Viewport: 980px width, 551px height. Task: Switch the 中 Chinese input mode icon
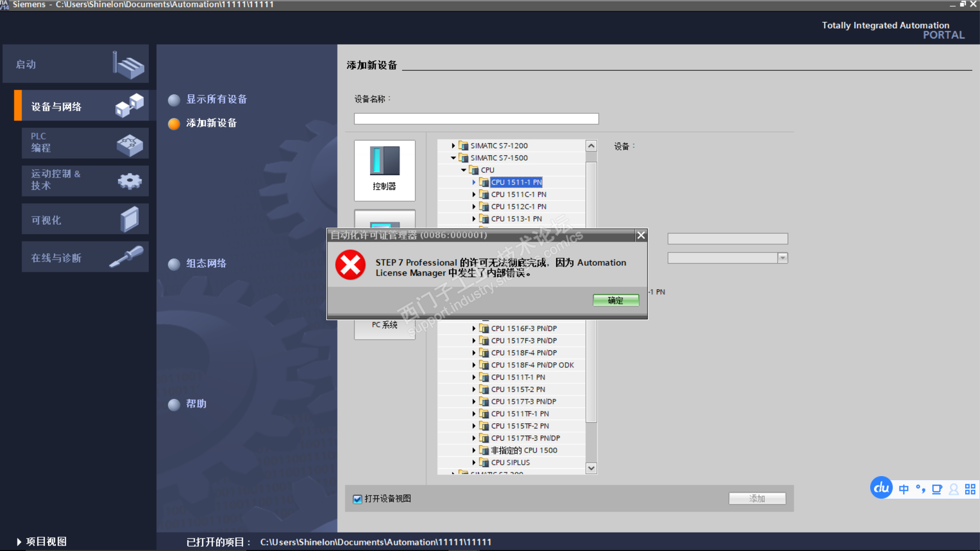[904, 489]
